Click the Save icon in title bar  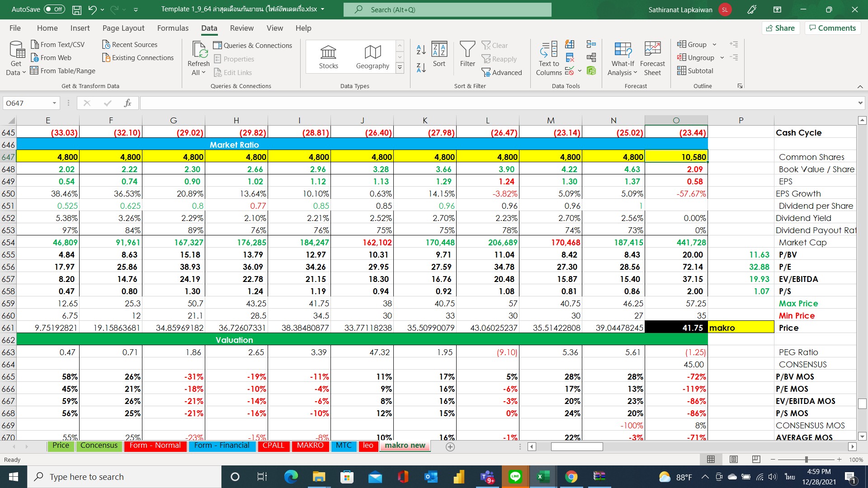coord(77,9)
